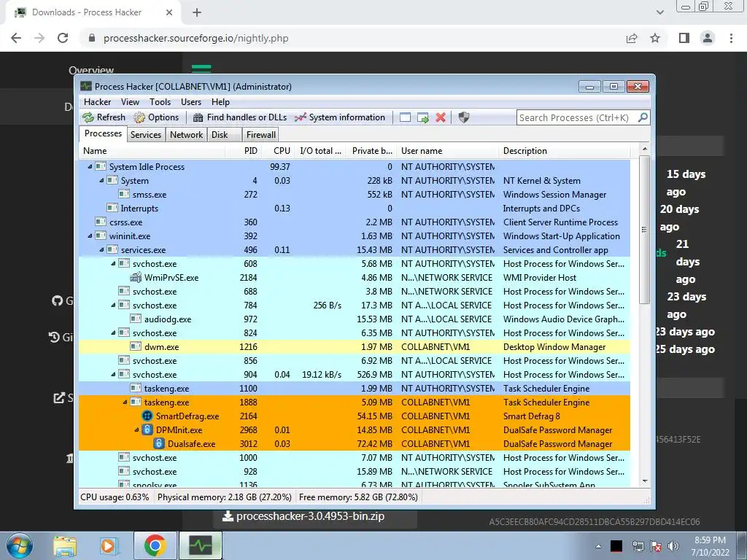Click the audiodg.exe process icon
Image resolution: width=747 pixels, height=560 pixels.
click(x=136, y=319)
